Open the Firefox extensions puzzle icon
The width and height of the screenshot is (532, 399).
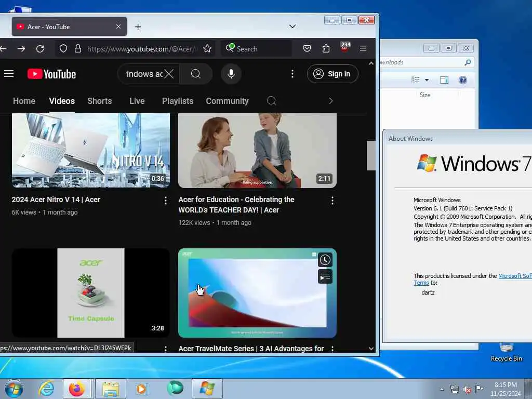pos(326,48)
